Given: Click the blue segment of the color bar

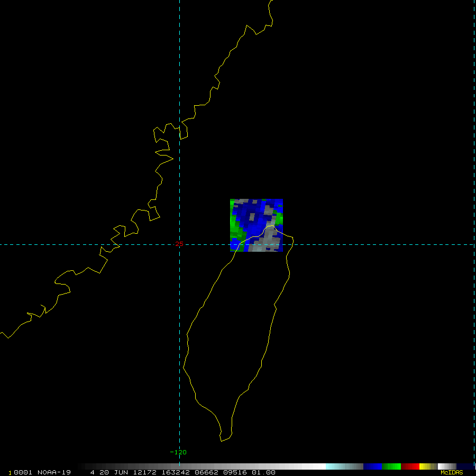Looking at the screenshot, I should coord(372,466).
